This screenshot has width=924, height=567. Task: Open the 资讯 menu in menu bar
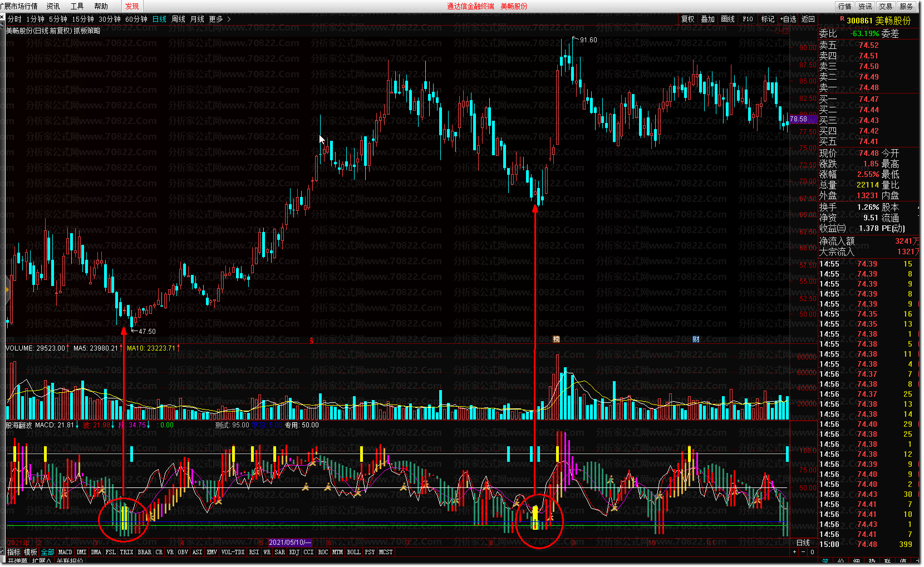click(53, 6)
